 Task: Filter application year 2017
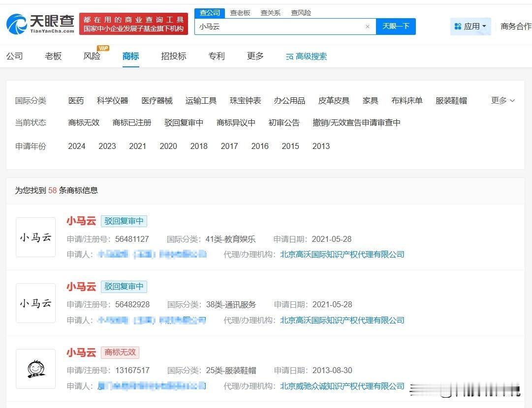point(229,146)
